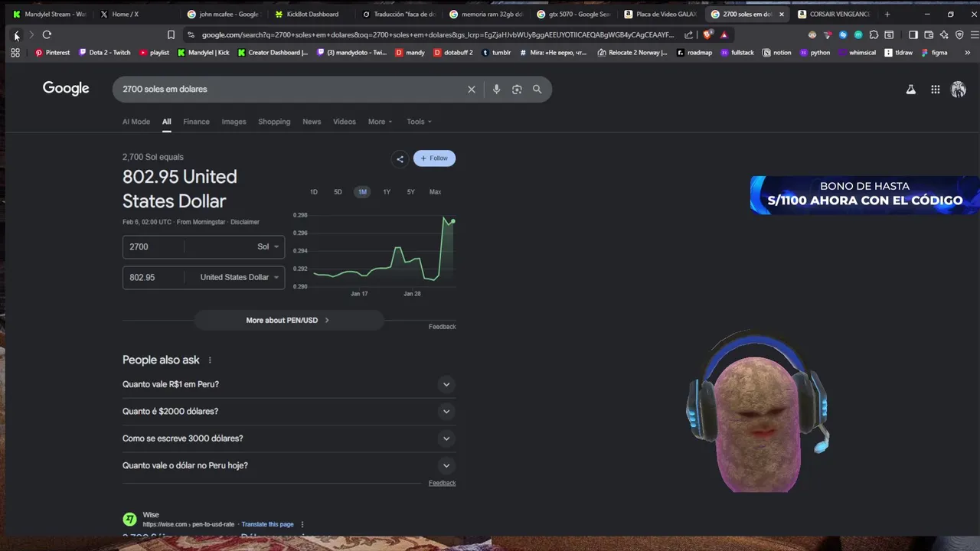Start voice search with microphone icon
The image size is (980, 551).
(496, 90)
